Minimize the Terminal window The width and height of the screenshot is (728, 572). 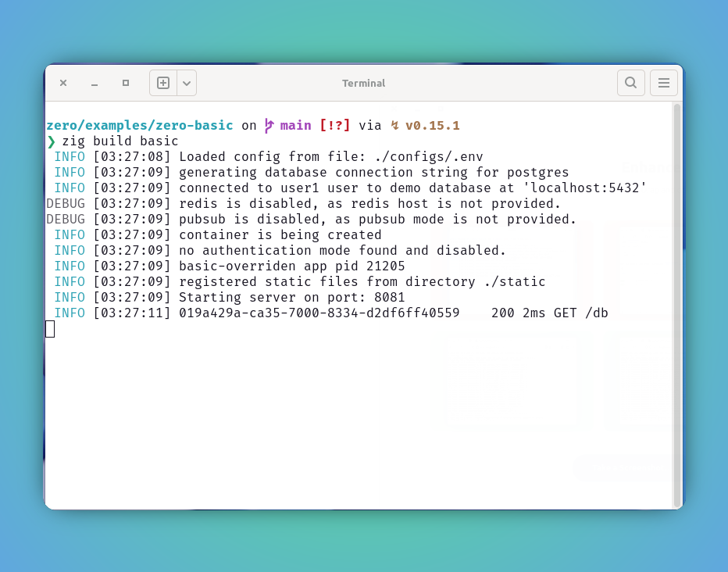coord(95,83)
